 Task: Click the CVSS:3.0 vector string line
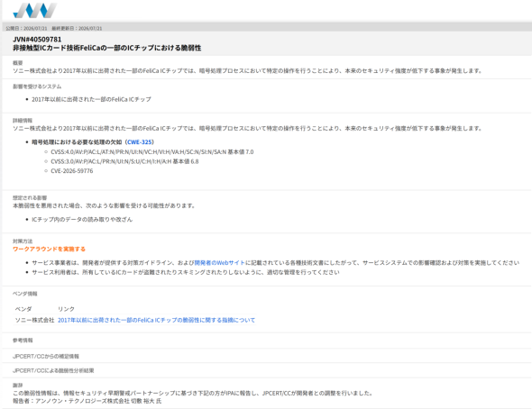click(124, 161)
